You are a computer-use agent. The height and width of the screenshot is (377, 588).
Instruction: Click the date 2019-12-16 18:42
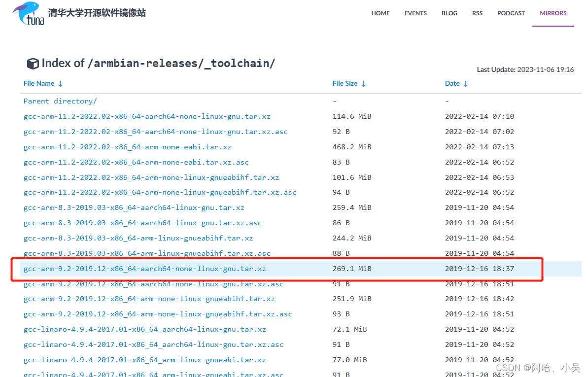479,299
